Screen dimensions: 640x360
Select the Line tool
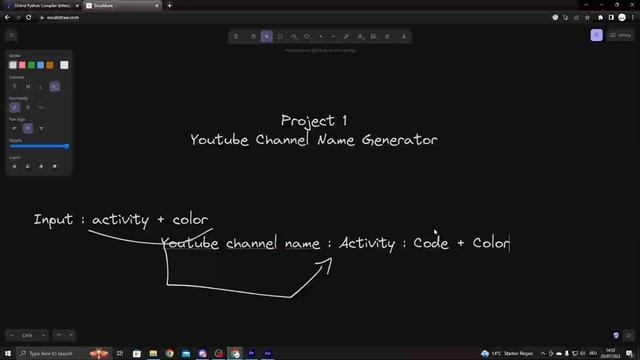[333, 37]
